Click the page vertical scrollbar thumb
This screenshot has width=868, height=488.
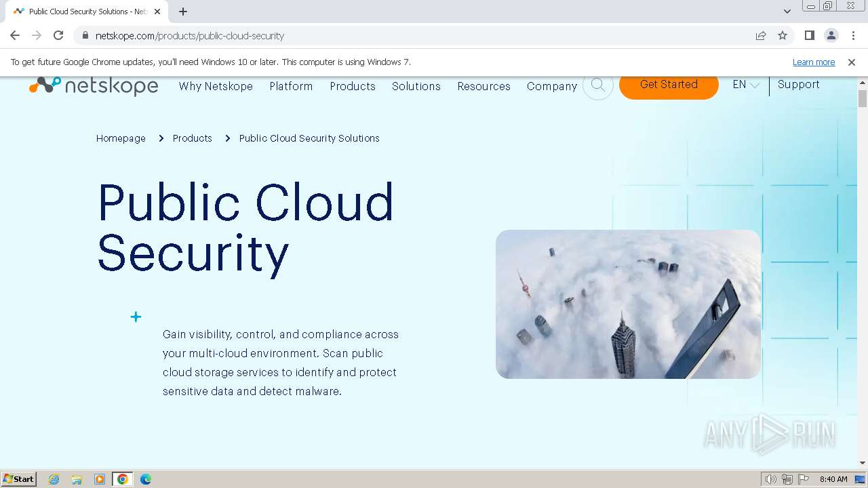click(863, 99)
